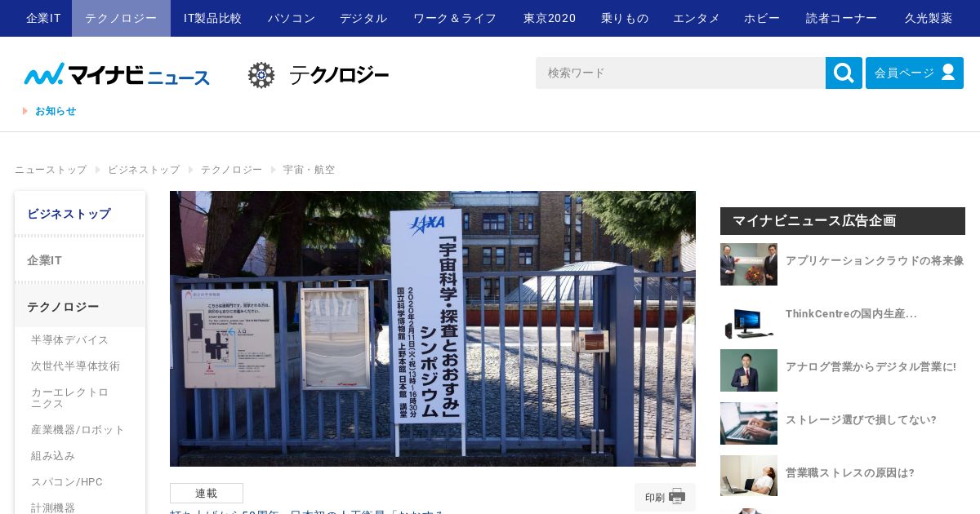Open the 企業IT top navigation tab
This screenshot has height=514, width=980.
coord(43,18)
